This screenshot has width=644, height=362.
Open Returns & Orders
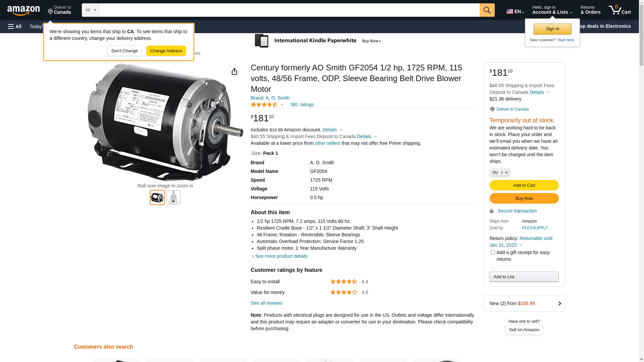coord(590,10)
